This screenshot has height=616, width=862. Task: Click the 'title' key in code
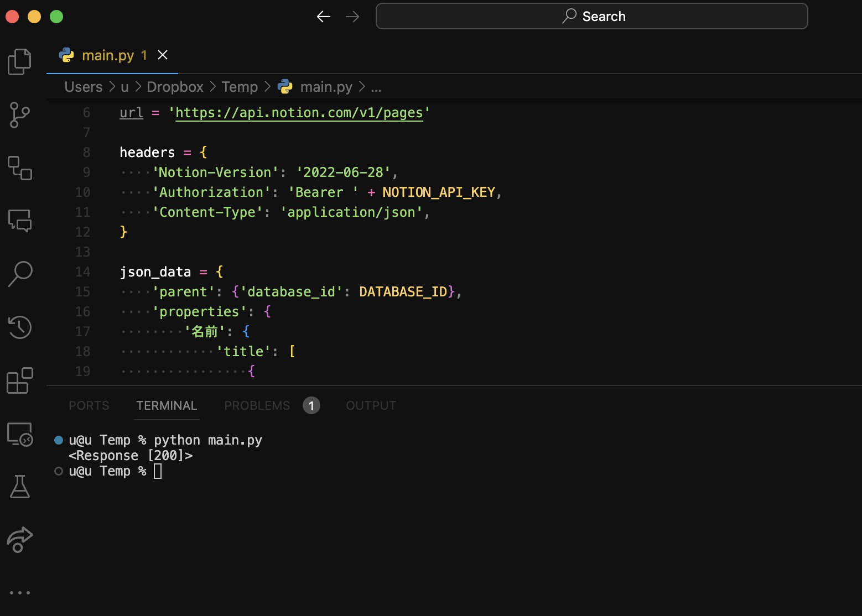pos(243,351)
